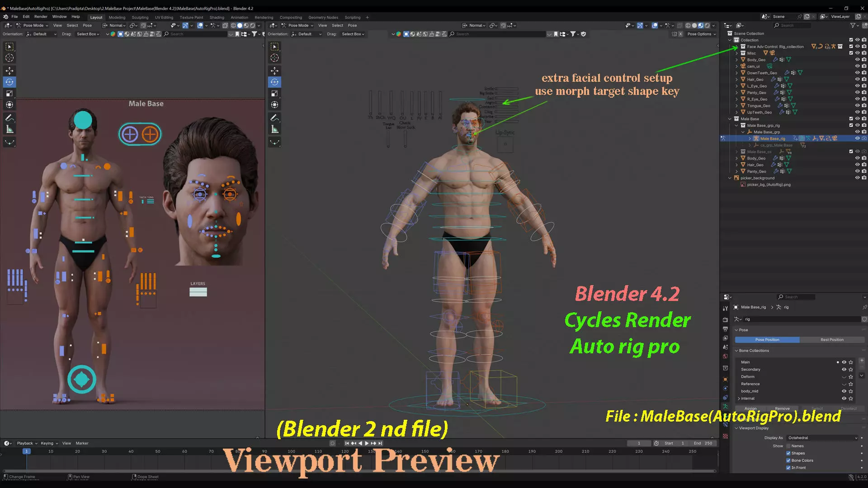Open the File menu

pos(14,17)
